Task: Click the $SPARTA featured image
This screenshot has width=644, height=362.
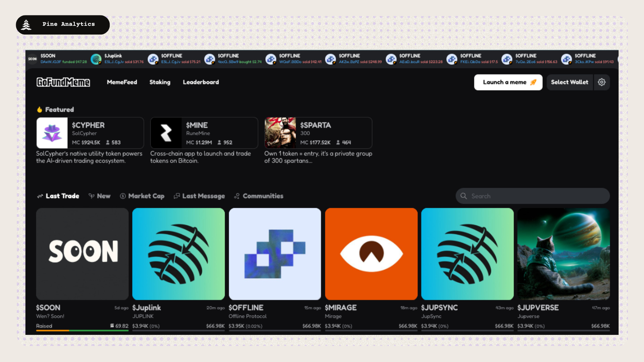Action: [280, 133]
